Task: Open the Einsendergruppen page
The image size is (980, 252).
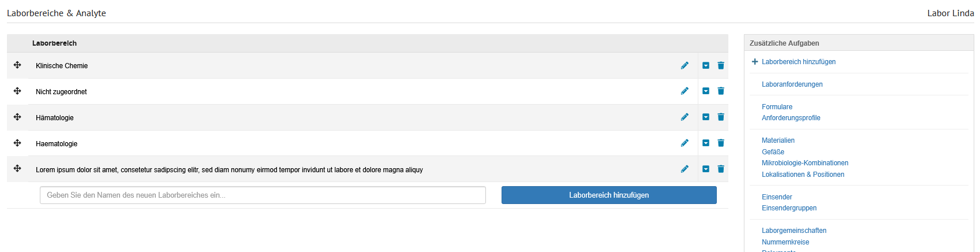Action: pyautogui.click(x=789, y=208)
